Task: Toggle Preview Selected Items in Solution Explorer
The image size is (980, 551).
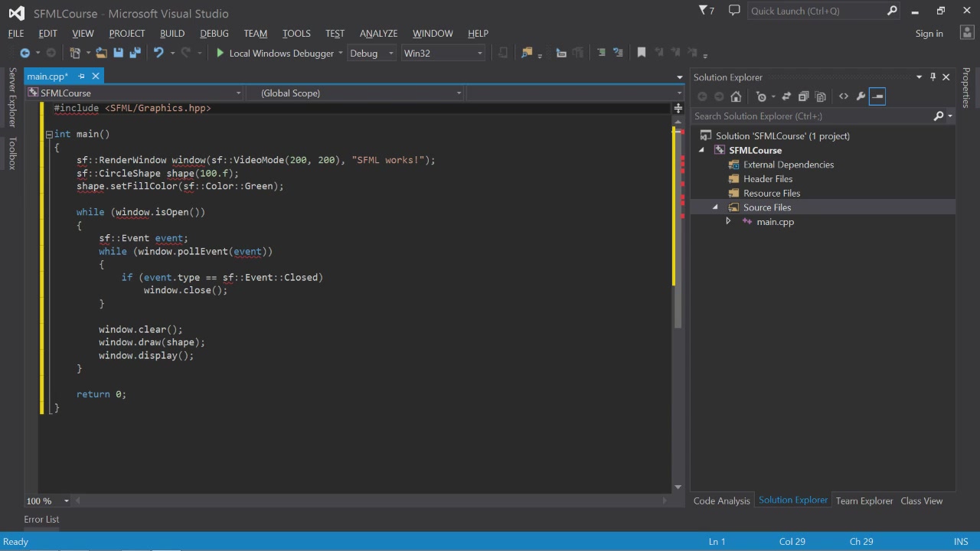Action: (877, 96)
